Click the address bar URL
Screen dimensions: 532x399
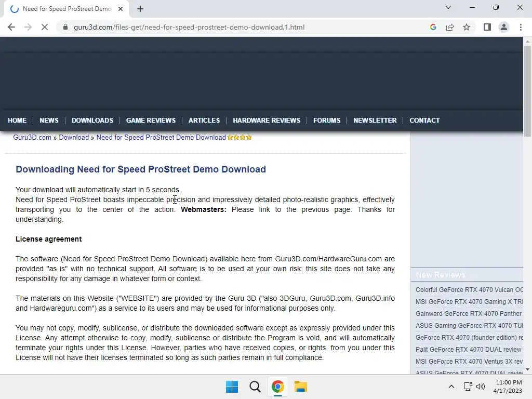(x=189, y=27)
